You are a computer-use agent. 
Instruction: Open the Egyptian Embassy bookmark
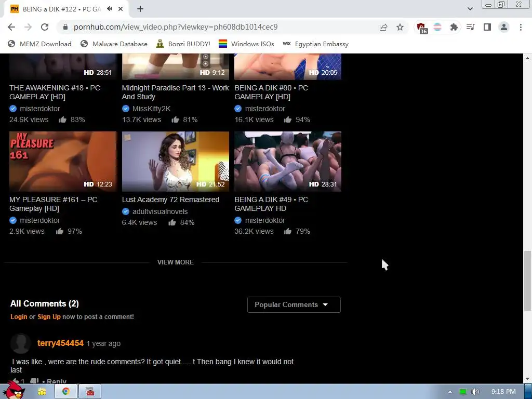coord(315,44)
